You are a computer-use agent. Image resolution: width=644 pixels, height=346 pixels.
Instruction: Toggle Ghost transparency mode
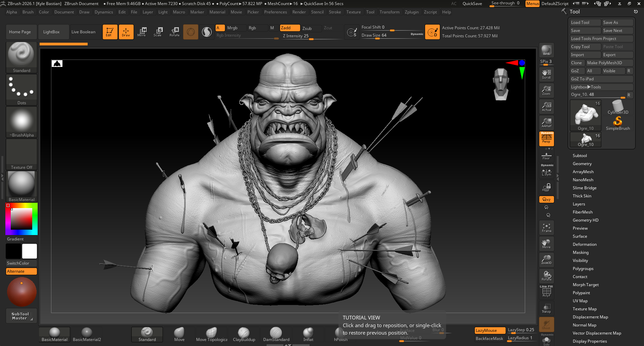(546, 324)
